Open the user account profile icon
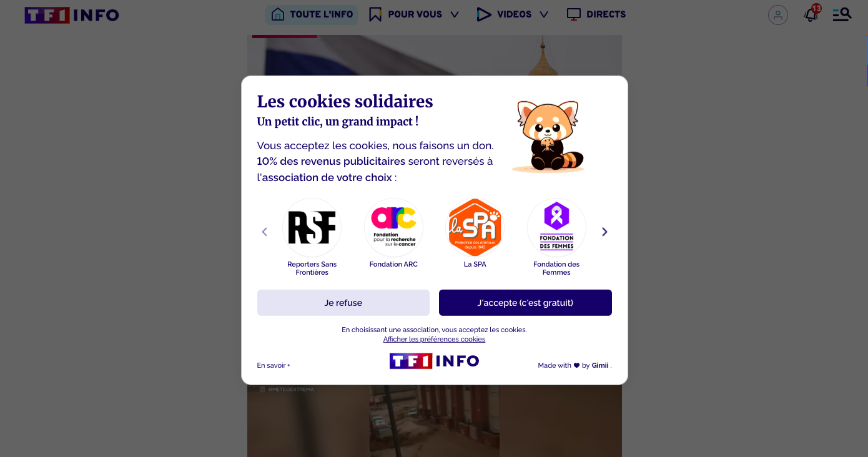Screen dimensions: 868x457 coord(777,15)
